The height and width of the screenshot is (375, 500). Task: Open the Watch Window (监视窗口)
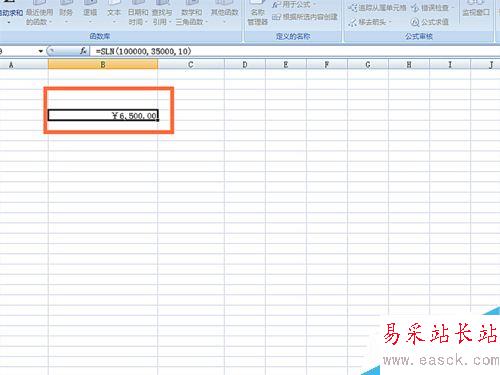(476, 10)
